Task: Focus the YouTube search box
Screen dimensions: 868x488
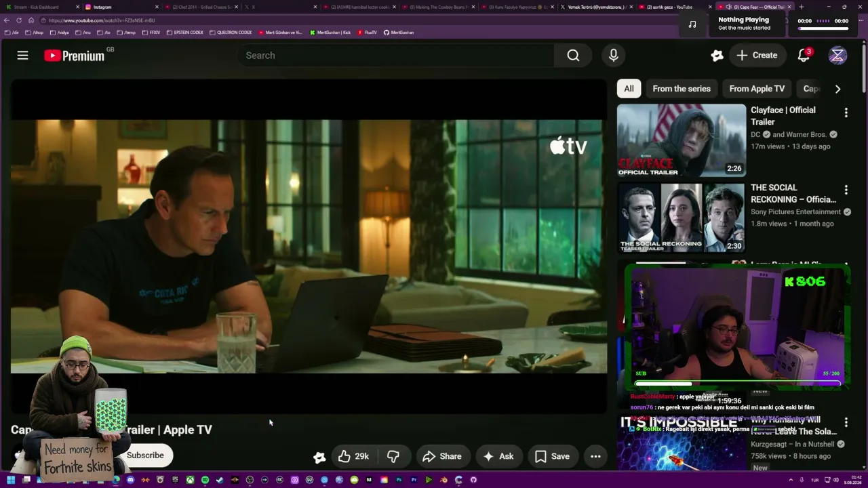Action: pos(396,56)
